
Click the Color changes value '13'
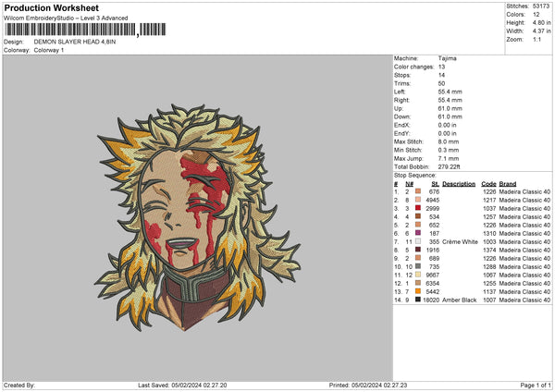(x=442, y=67)
